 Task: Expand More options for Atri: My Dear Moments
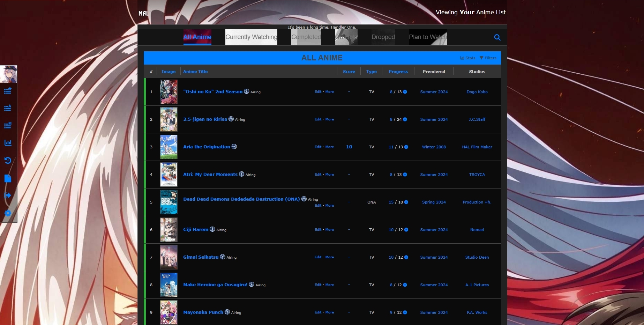[x=330, y=175]
